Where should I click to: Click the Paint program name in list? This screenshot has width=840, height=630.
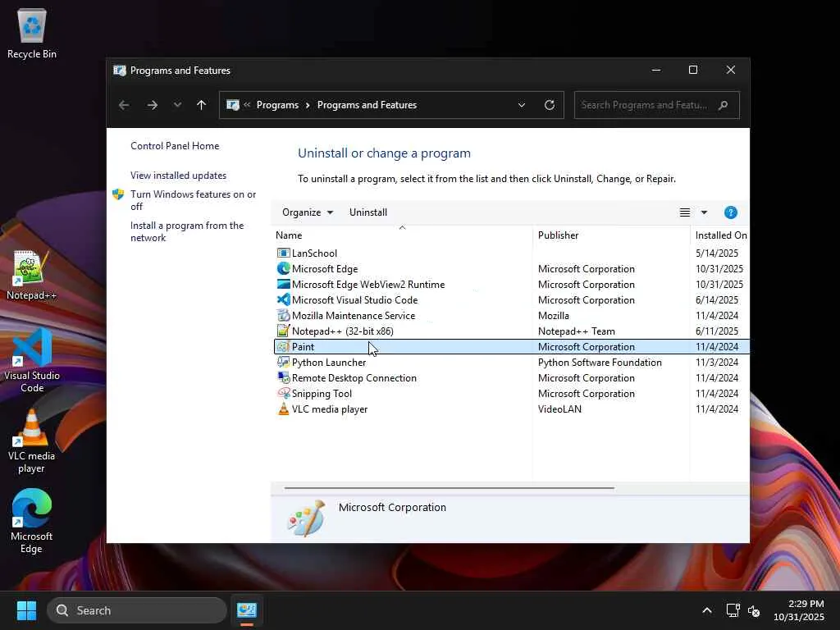[x=304, y=347]
